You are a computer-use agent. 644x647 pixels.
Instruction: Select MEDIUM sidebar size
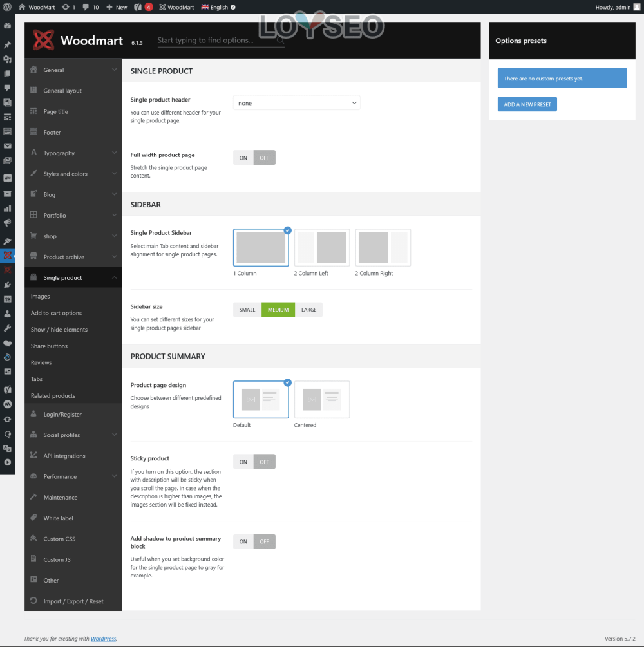(278, 310)
